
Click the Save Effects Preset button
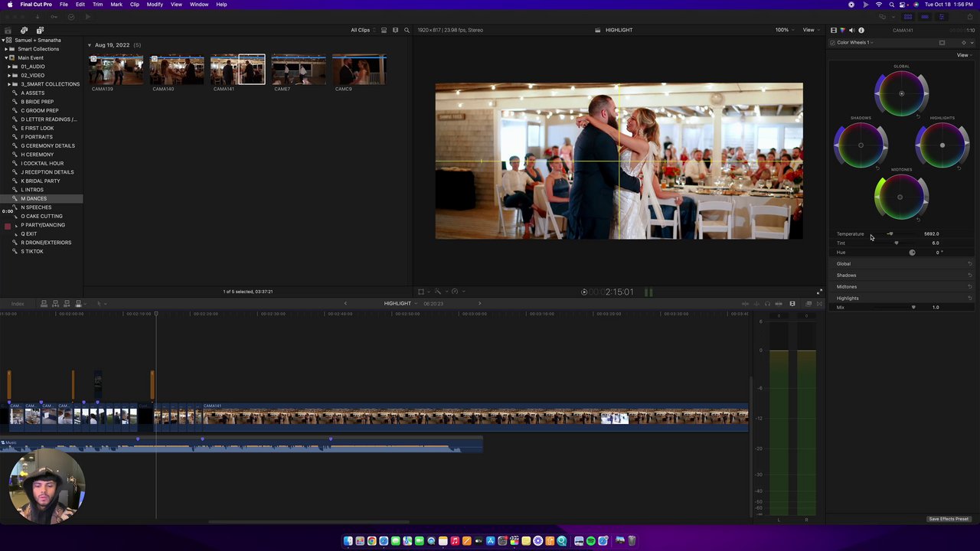pos(949,519)
